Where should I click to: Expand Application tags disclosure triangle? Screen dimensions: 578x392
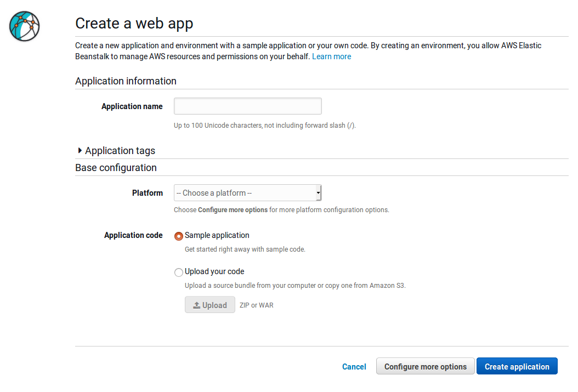(80, 151)
